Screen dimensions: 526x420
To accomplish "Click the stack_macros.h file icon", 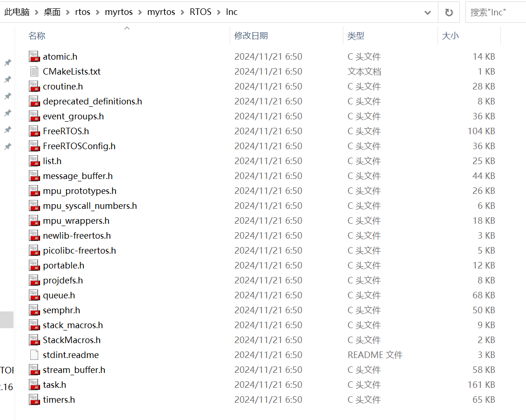I will click(34, 325).
